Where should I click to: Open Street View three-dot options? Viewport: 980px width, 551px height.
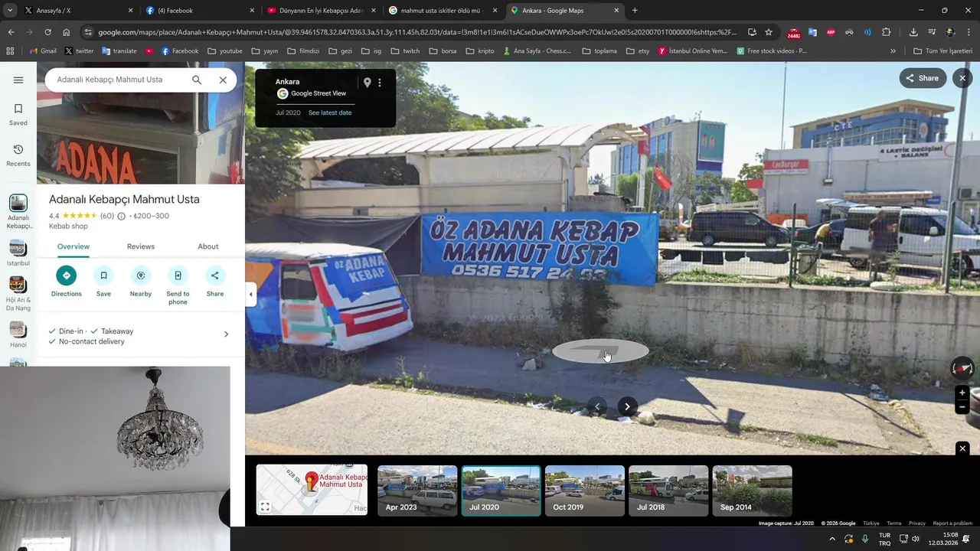point(380,83)
